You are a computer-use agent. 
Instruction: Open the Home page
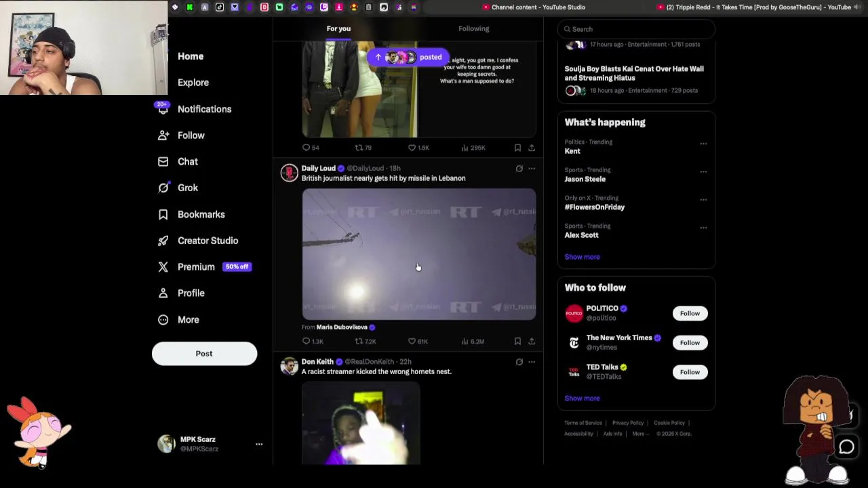[x=190, y=56]
